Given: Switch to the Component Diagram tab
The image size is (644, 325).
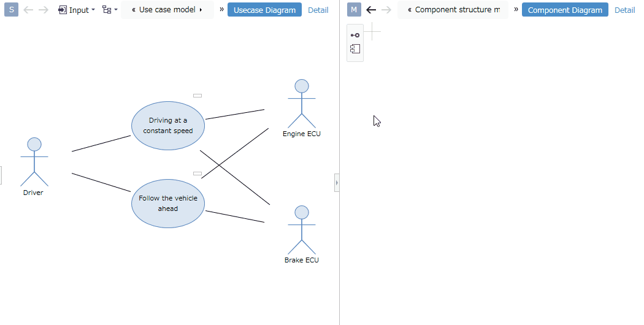Looking at the screenshot, I should [565, 10].
